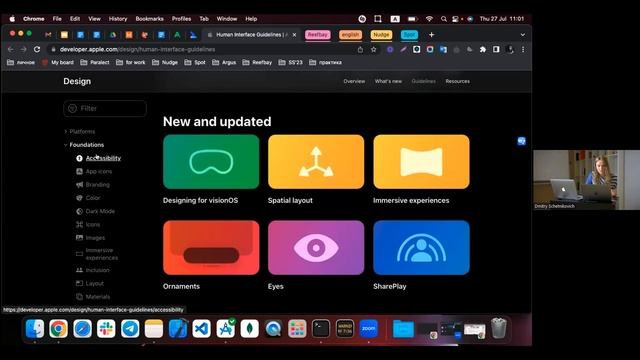Open the Argus bookmarks folder
Viewport: 640px width, 360px height.
(224, 62)
